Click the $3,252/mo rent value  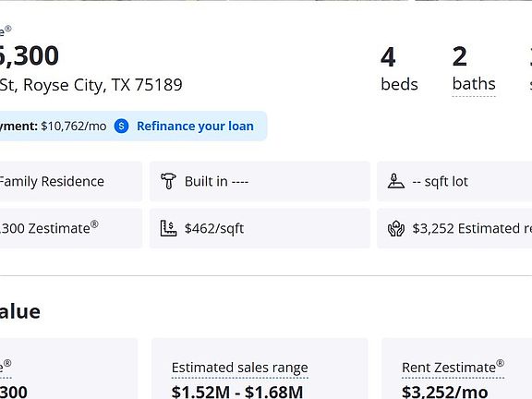click(445, 392)
